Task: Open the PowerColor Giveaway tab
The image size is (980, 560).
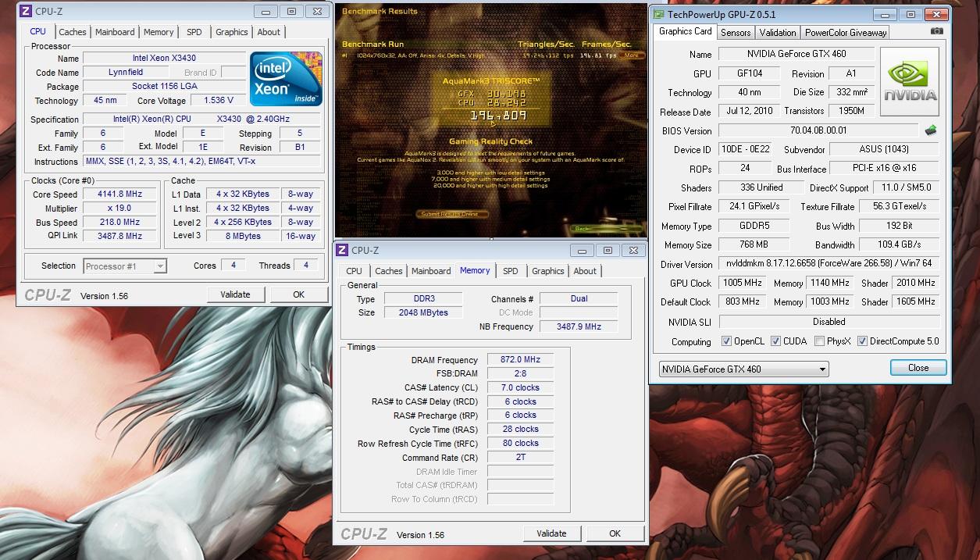Action: point(846,33)
